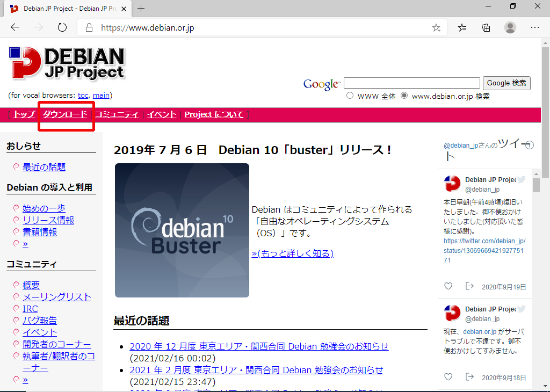Reload the page with refresh icon
The image size is (550, 392).
click(62, 27)
